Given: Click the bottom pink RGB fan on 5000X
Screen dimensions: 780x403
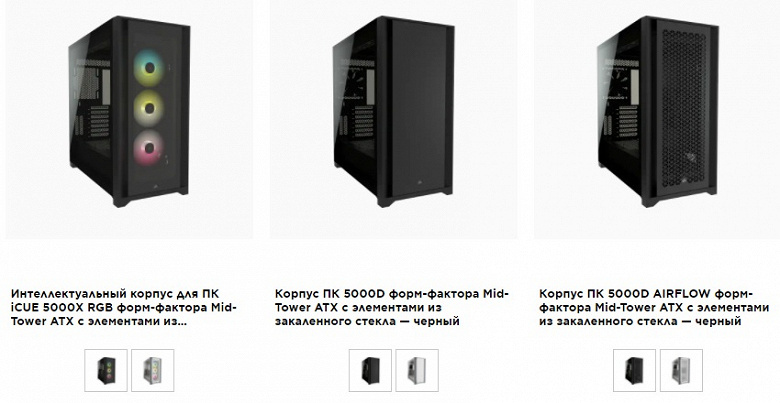Looking at the screenshot, I should [x=149, y=147].
